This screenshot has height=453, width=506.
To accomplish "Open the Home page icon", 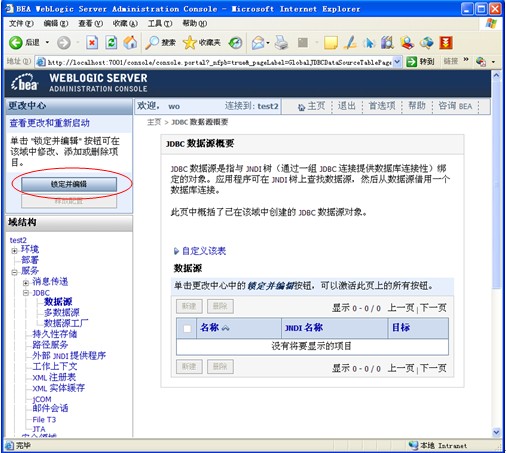I will tap(130, 42).
